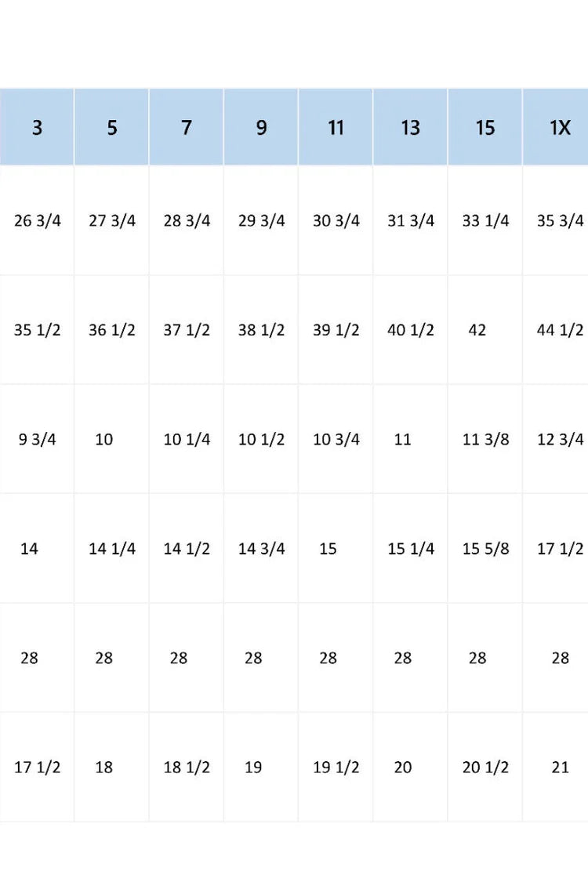This screenshot has width=588, height=882.
Task: Click the 17 1/2 cell under 1X
Action: (x=555, y=549)
